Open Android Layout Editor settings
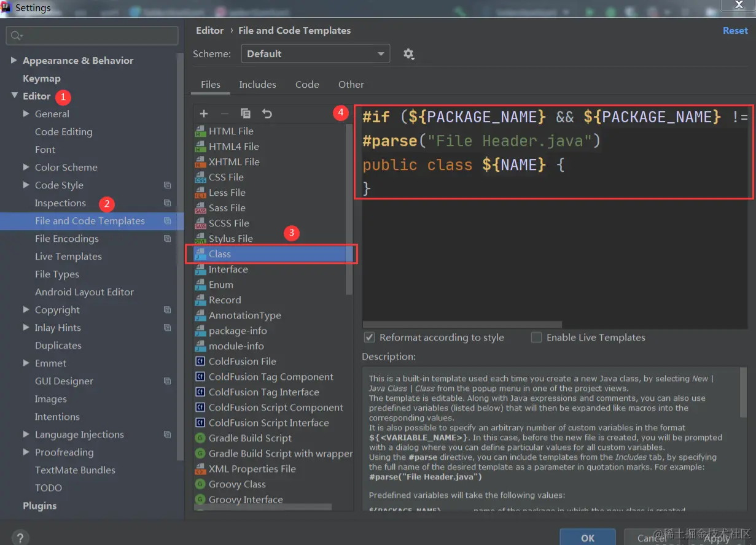Viewport: 756px width, 545px height. point(84,292)
